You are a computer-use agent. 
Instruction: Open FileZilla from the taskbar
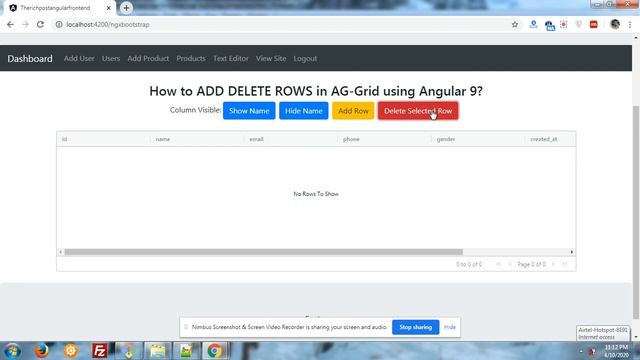coord(100,351)
